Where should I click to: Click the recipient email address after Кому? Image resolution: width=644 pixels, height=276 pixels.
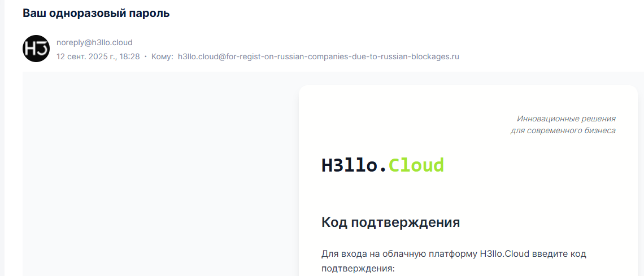click(318, 56)
